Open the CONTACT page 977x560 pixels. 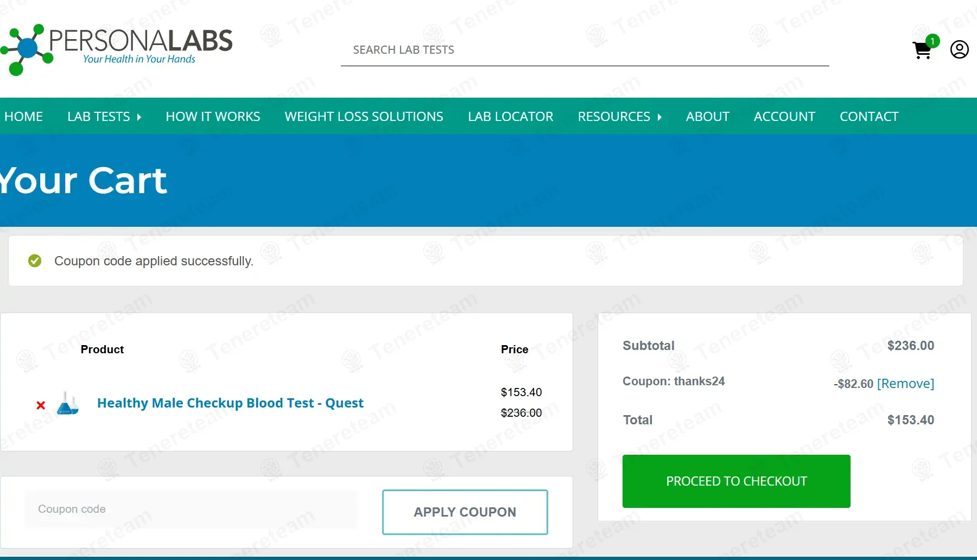pos(869,117)
